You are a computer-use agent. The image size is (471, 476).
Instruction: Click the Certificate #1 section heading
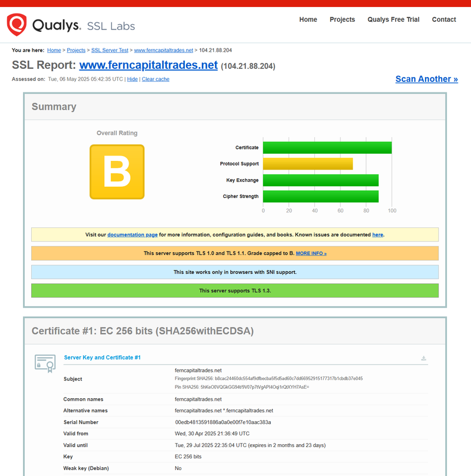point(142,331)
